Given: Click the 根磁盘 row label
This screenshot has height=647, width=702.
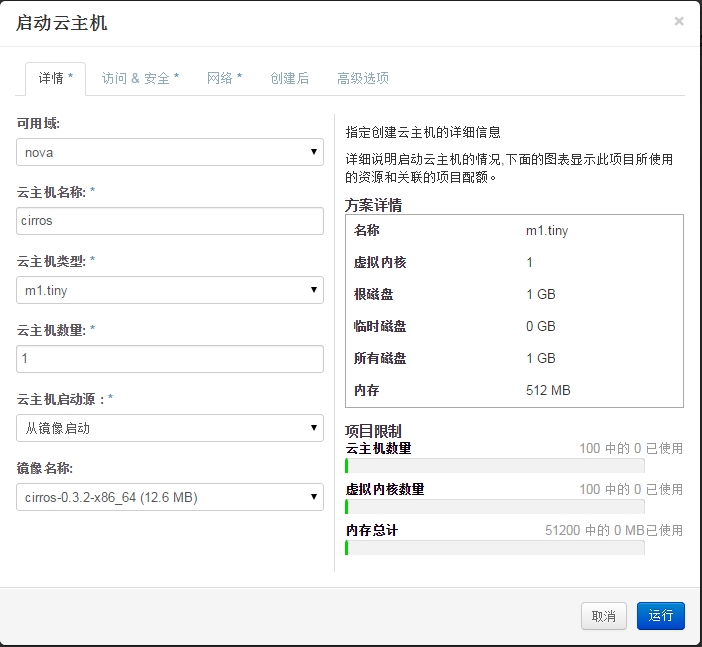Looking at the screenshot, I should pos(373,294).
